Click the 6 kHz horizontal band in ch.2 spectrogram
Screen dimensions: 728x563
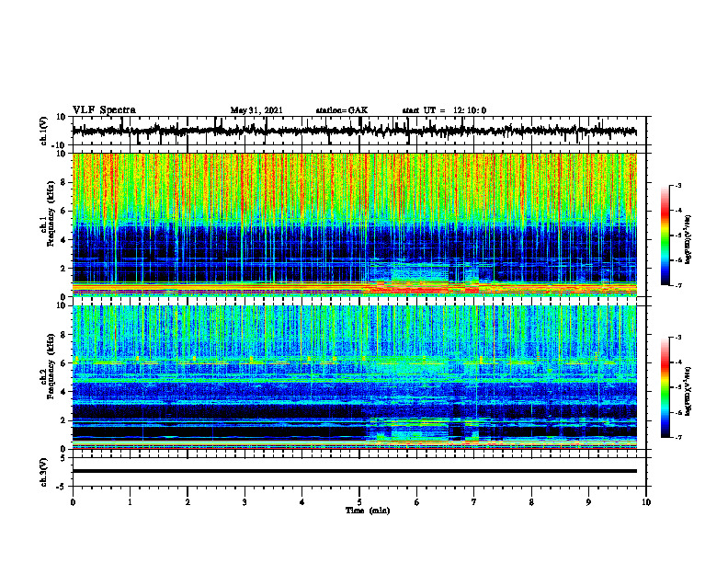354,361
